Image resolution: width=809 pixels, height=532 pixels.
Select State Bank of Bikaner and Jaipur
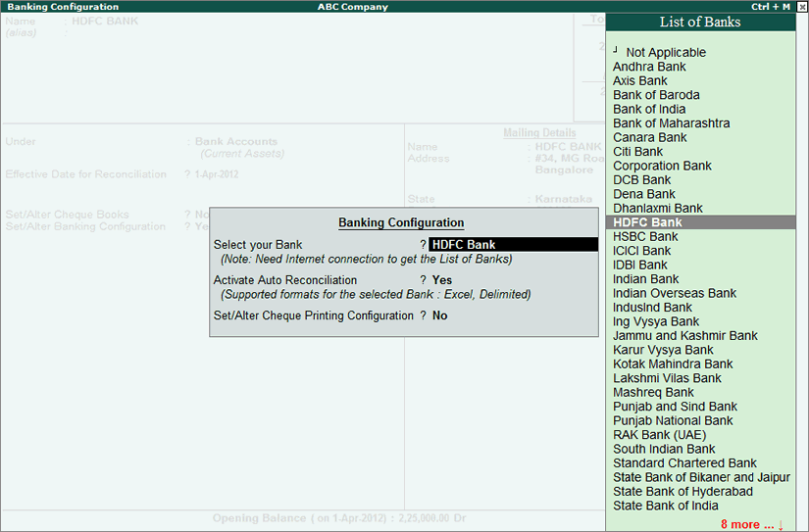pos(701,477)
